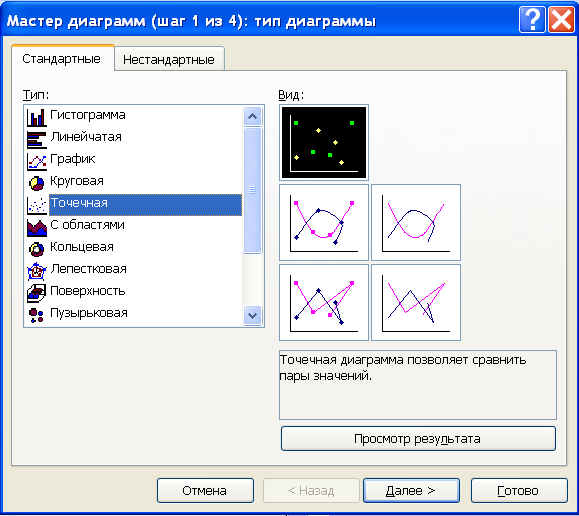Finish the wizard with Готово
The height and width of the screenshot is (516, 579).
(519, 491)
